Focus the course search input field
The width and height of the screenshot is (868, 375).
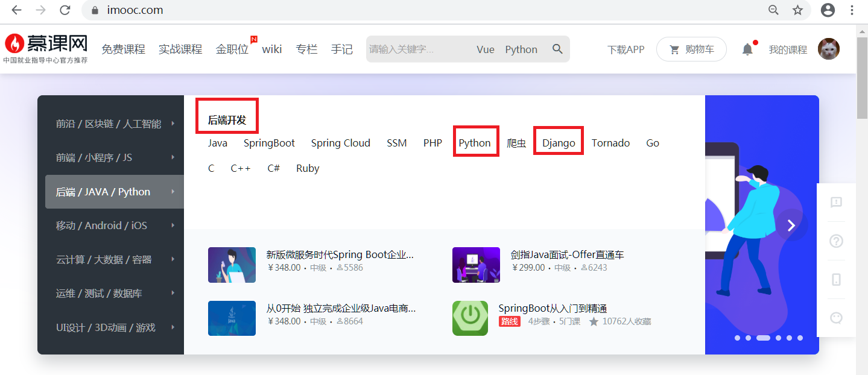pos(417,49)
